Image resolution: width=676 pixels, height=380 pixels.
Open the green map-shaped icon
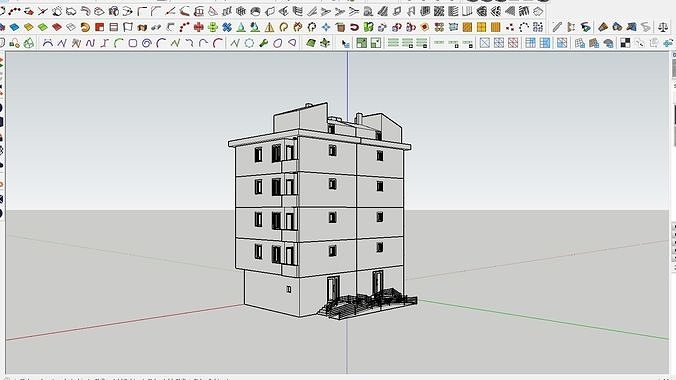coord(368,28)
